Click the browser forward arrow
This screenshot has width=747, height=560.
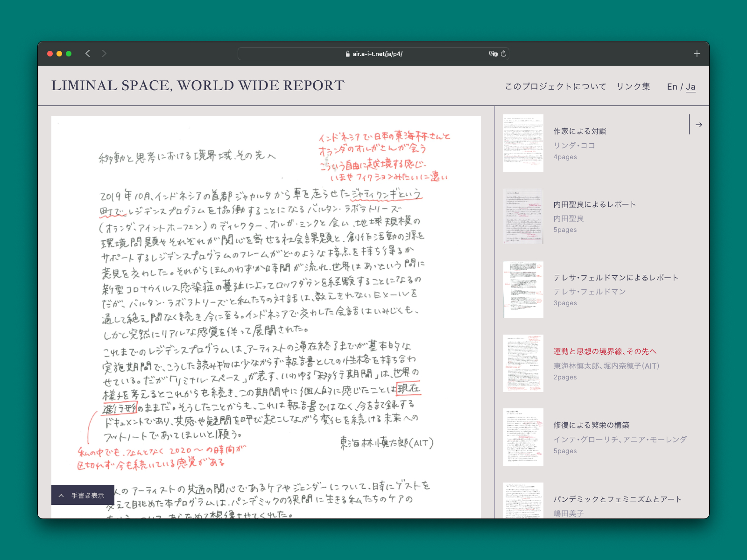[104, 54]
